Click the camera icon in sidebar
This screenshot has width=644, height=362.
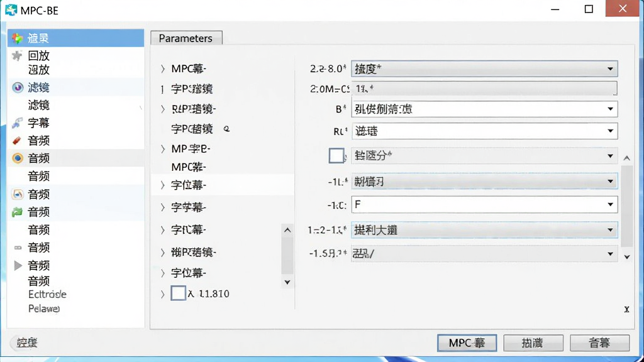coord(17,194)
